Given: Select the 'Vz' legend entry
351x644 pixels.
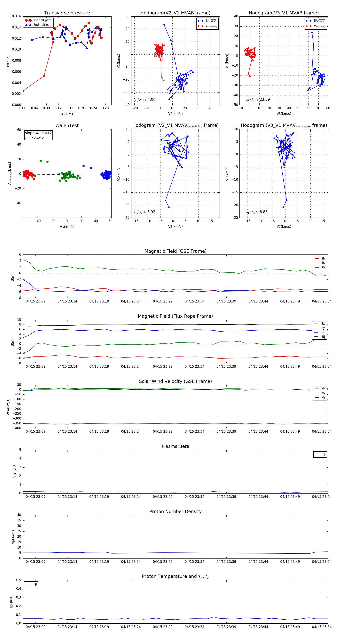Looking at the screenshot, I should pyautogui.click(x=320, y=398).
